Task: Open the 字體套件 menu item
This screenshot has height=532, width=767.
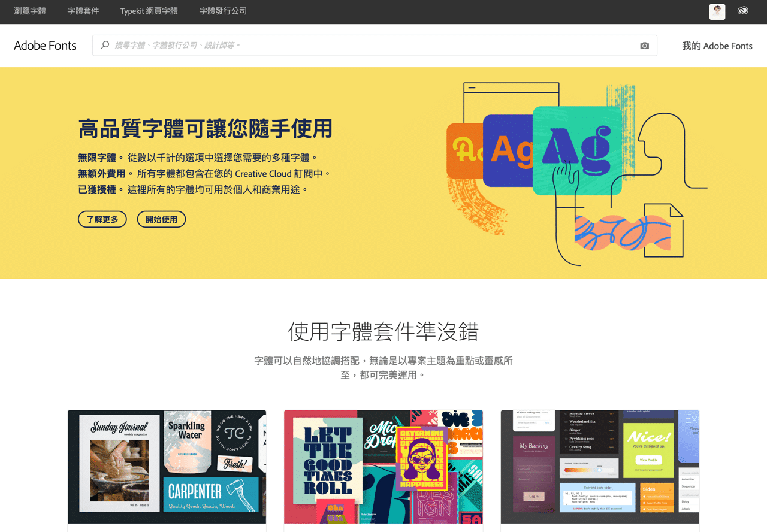Action: (x=83, y=11)
